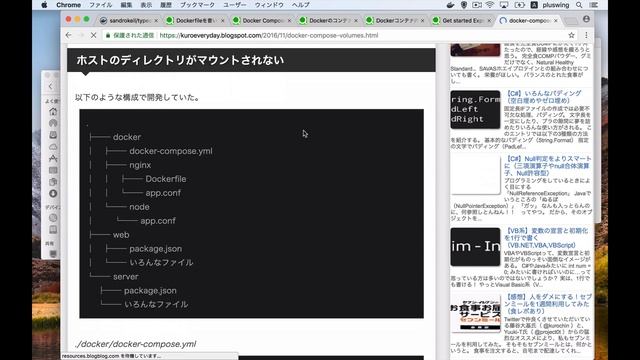The image size is (640, 360).
Task: Open the 【VB系】変数の宣言と初期化 article link
Action: pyautogui.click(x=546, y=238)
